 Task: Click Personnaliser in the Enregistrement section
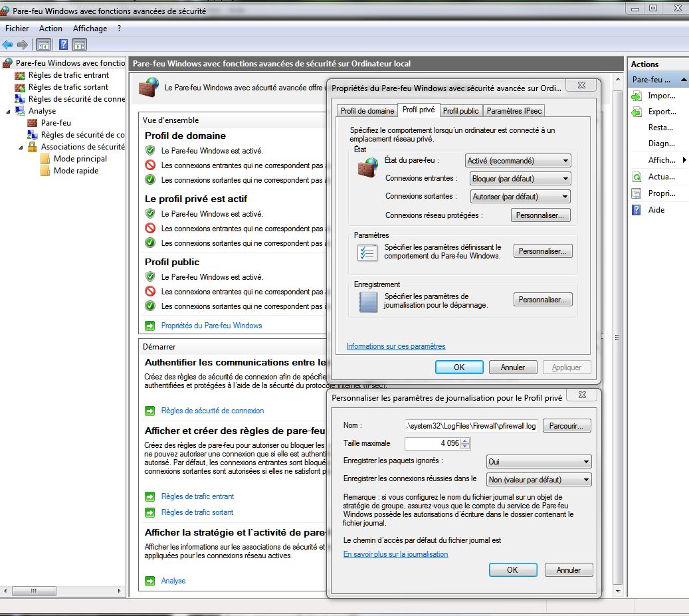543,300
